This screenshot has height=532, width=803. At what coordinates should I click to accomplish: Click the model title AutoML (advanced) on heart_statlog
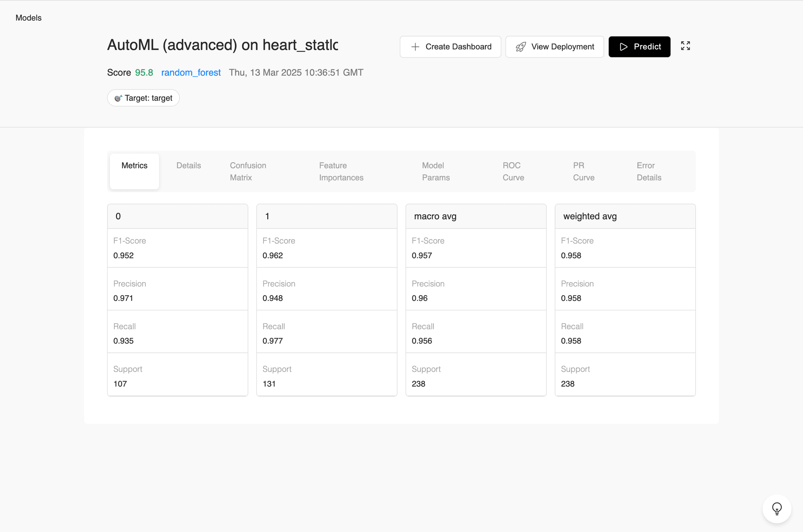(222, 45)
